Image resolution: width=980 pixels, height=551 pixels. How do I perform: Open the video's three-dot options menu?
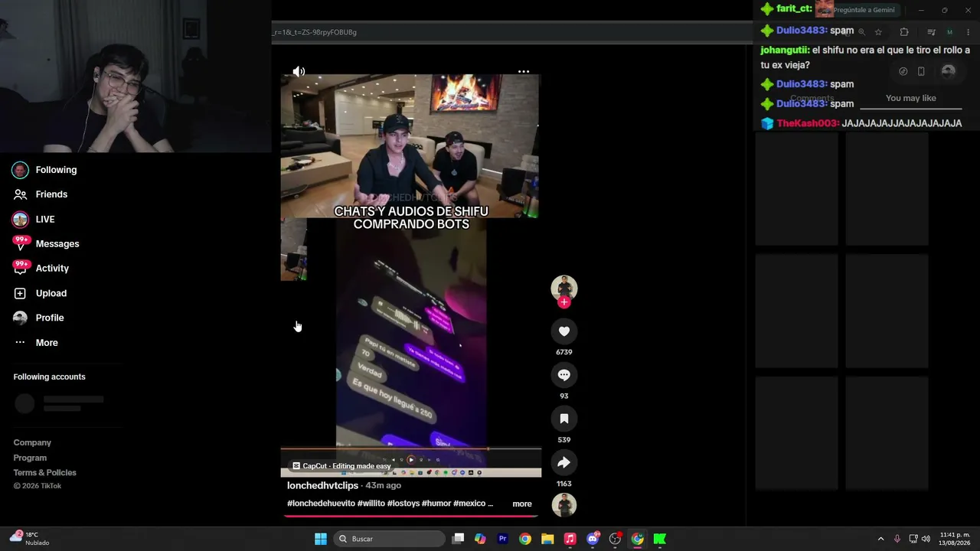point(524,72)
